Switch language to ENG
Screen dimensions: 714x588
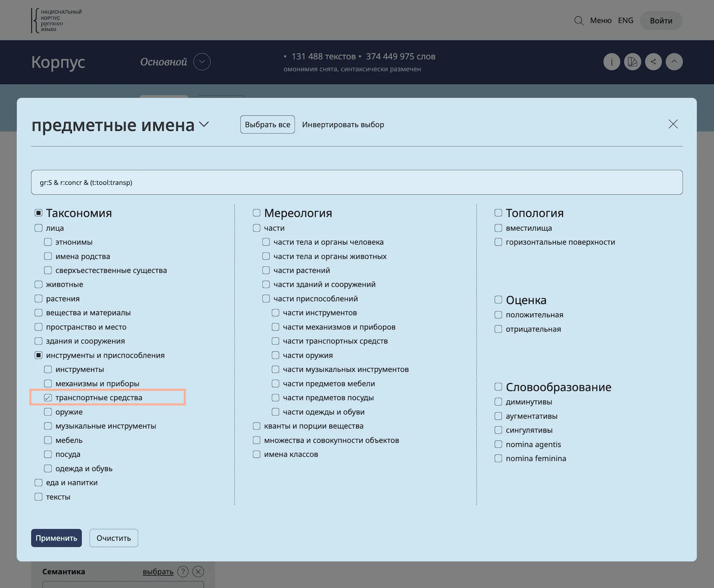pyautogui.click(x=626, y=21)
